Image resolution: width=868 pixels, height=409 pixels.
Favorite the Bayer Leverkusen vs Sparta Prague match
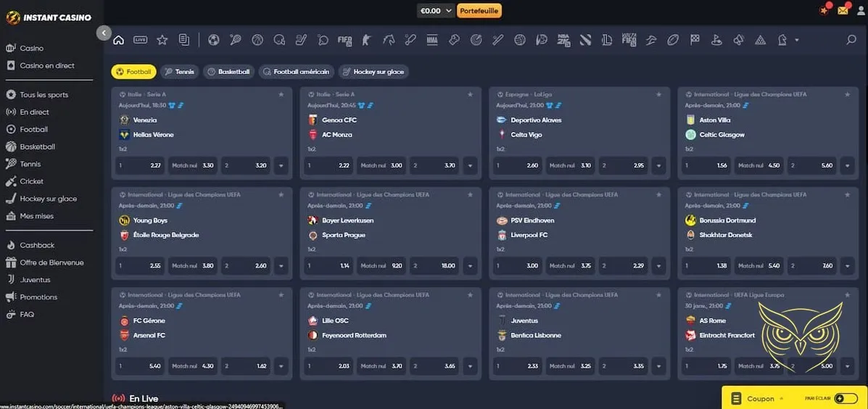pyautogui.click(x=470, y=195)
